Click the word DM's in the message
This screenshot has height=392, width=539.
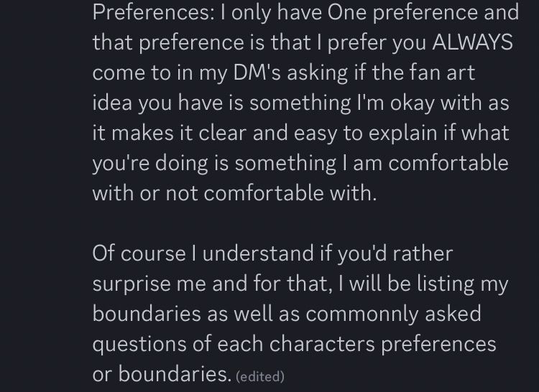click(257, 73)
